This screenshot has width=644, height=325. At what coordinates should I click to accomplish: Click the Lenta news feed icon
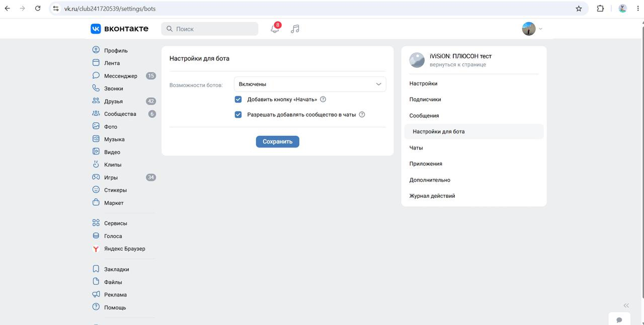[96, 63]
